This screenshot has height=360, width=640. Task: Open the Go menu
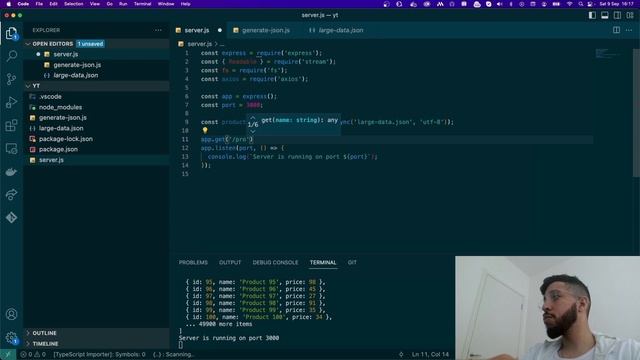109,4
